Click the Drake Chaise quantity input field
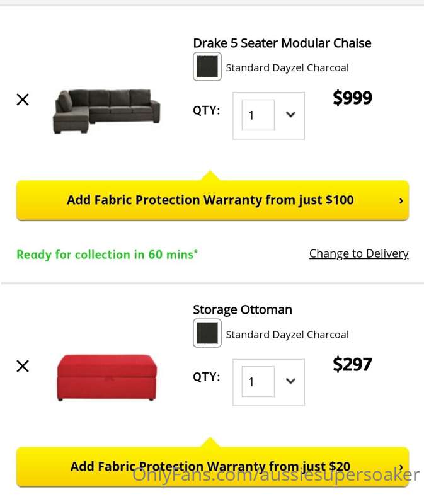The width and height of the screenshot is (424, 504). tap(258, 115)
